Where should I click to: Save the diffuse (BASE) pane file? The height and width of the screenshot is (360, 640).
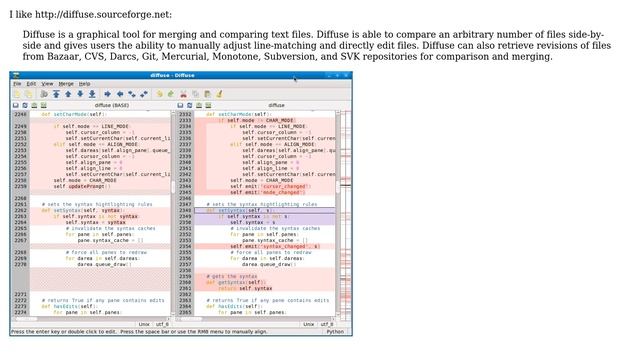pyautogui.click(x=34, y=105)
